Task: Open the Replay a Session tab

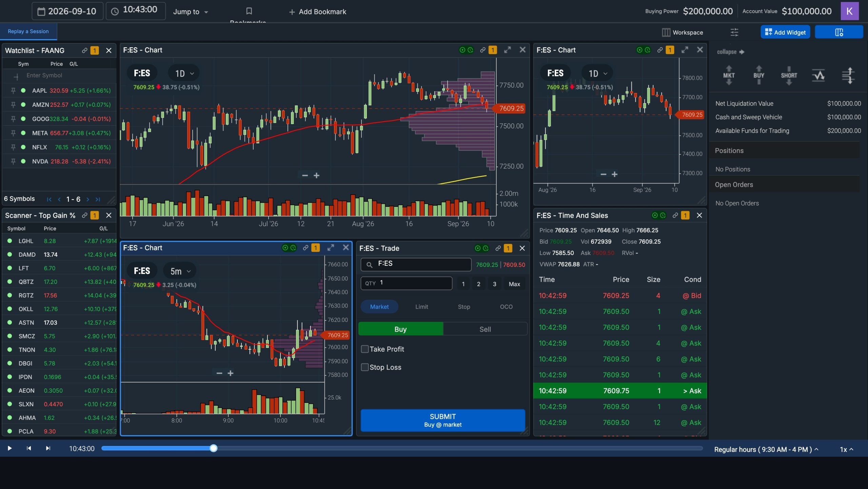Action: [x=28, y=32]
